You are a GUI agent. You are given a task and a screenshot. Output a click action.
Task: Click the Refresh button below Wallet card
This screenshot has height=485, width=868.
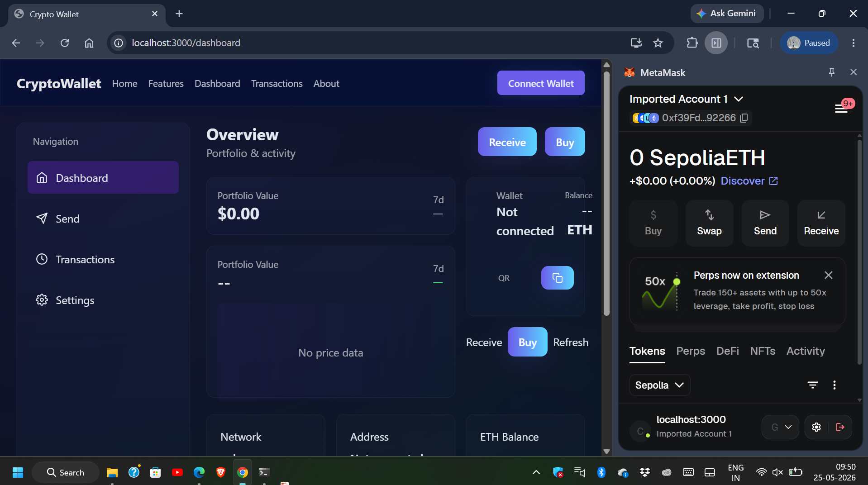pos(571,342)
